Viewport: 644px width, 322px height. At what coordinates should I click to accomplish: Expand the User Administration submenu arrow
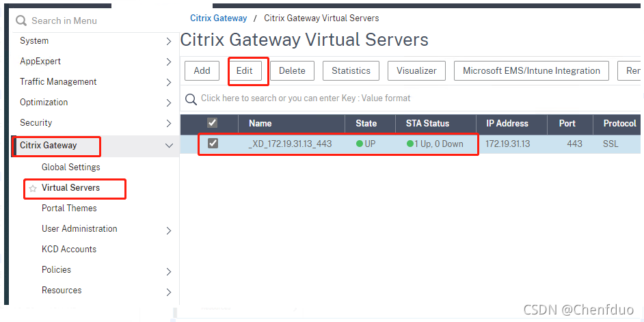[169, 230]
